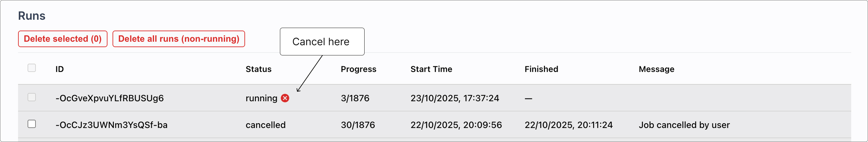Screen dimensions: 868x142
Task: Click the 'running' status text
Action: point(261,98)
